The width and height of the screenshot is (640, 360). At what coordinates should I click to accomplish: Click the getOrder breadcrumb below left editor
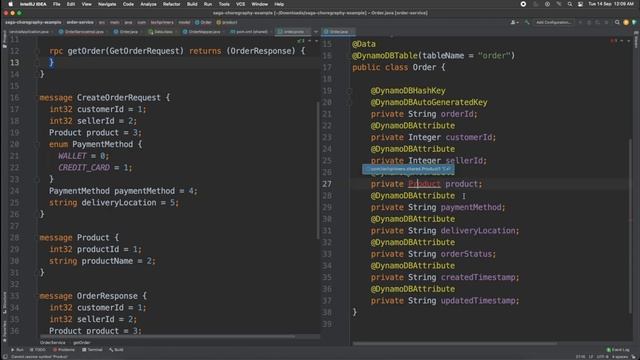tap(82, 342)
